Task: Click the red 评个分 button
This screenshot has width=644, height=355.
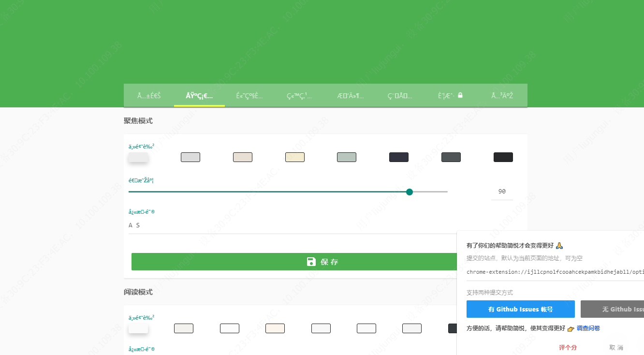Action: click(x=568, y=347)
